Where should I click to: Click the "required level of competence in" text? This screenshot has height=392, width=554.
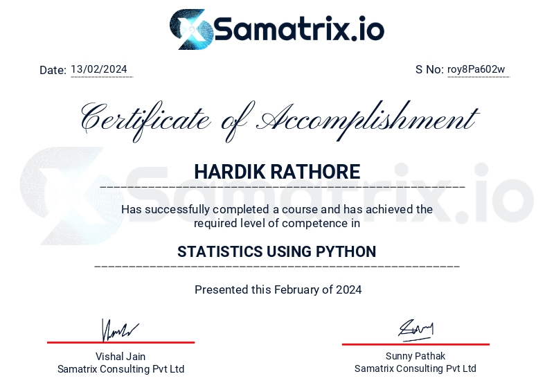click(x=277, y=223)
